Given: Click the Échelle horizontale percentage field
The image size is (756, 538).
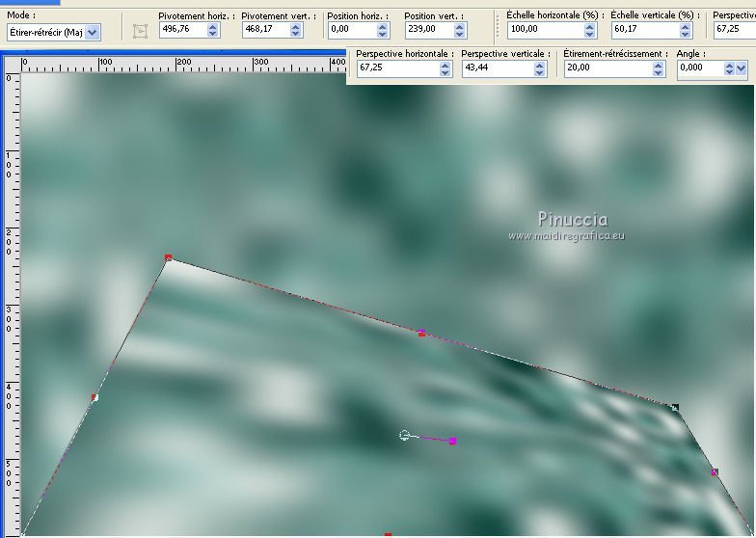Looking at the screenshot, I should 542,30.
